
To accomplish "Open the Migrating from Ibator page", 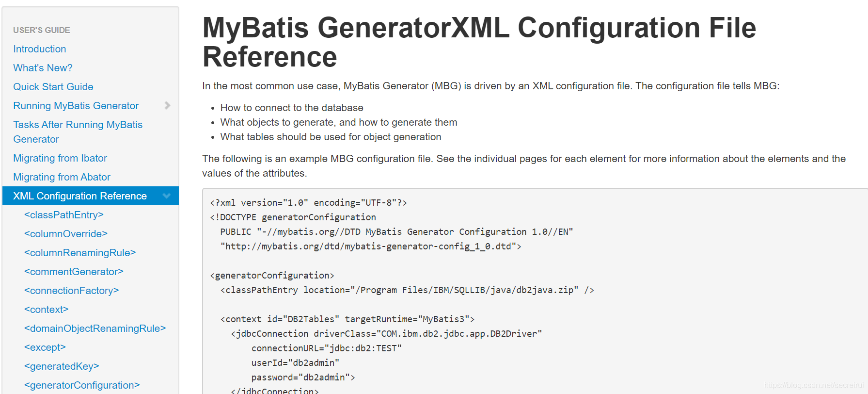I will point(60,158).
